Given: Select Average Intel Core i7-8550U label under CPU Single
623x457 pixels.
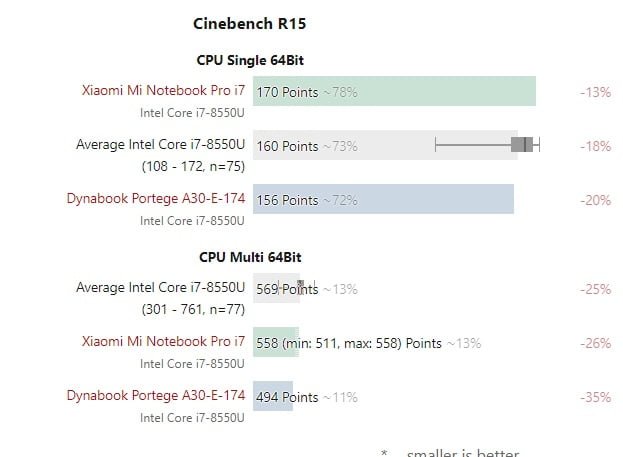Looking at the screenshot, I should (160, 145).
